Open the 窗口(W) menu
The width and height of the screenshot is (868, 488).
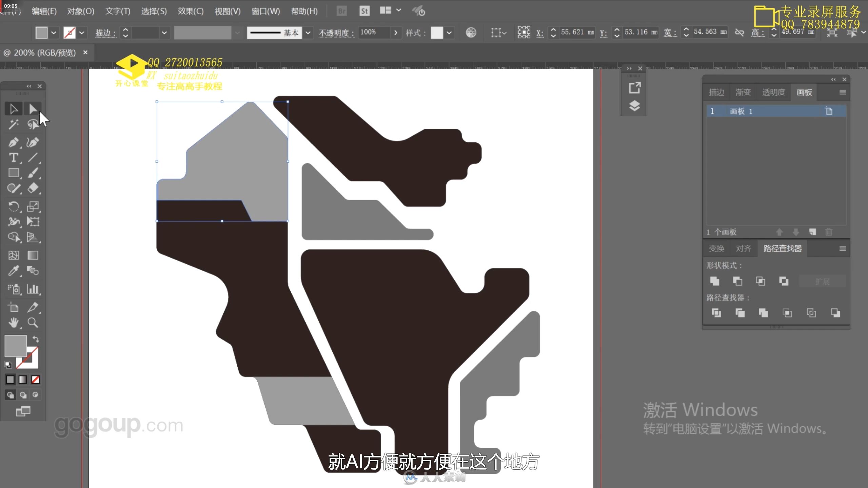(x=265, y=11)
